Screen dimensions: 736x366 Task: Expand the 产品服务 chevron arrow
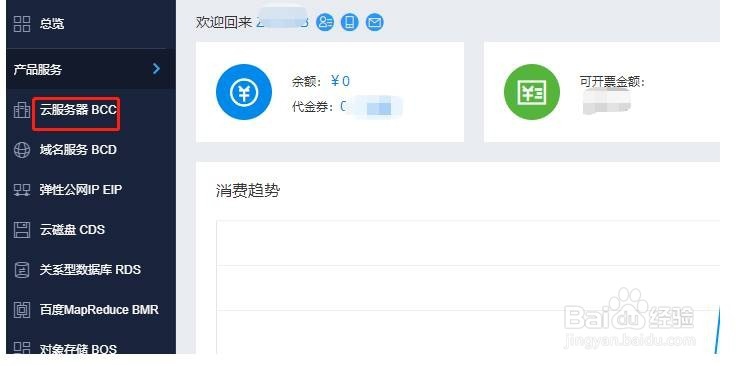click(156, 69)
